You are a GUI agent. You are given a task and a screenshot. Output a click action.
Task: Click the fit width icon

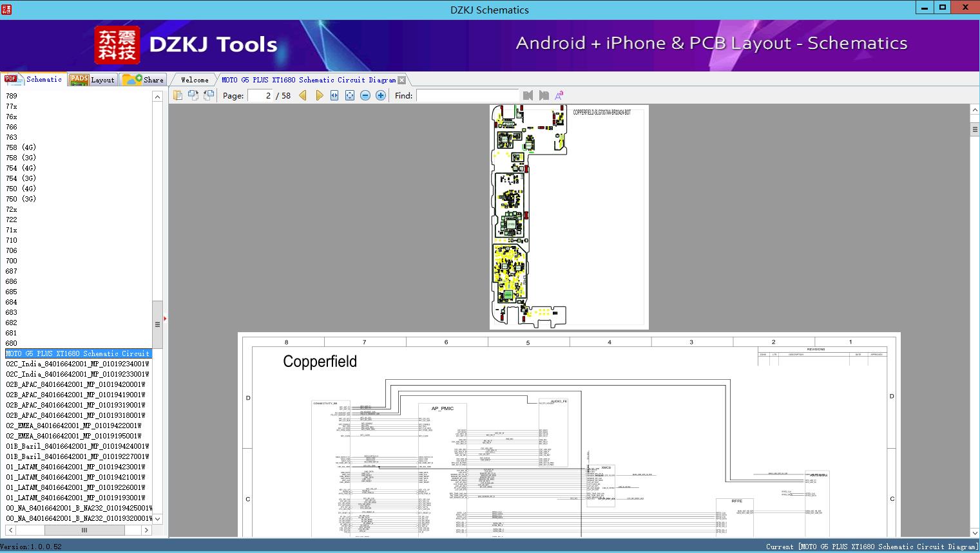[334, 95]
